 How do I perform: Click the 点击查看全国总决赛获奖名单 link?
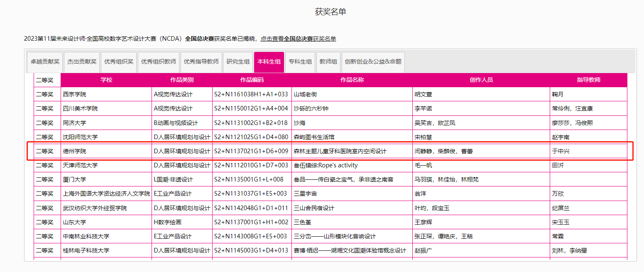pos(298,39)
